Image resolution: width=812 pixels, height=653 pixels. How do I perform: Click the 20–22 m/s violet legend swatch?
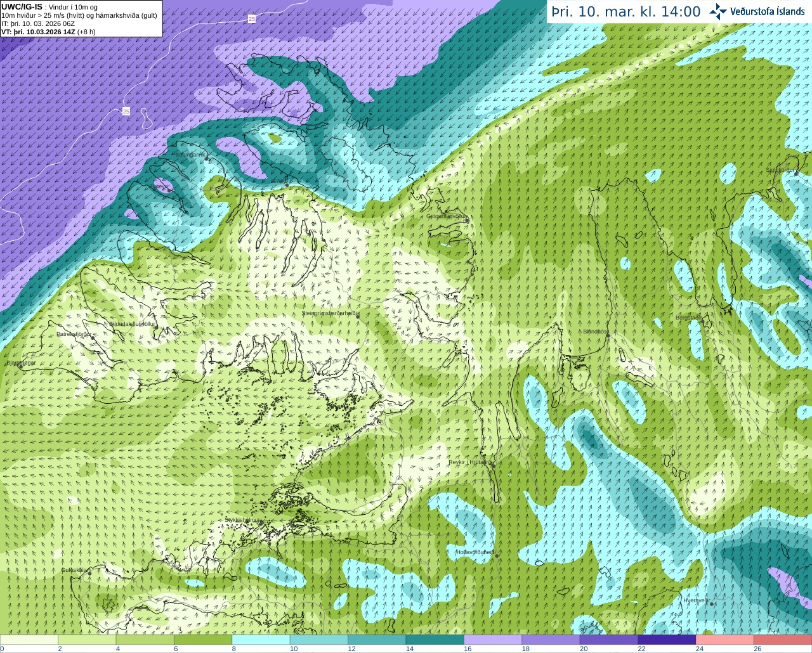pyautogui.click(x=609, y=640)
